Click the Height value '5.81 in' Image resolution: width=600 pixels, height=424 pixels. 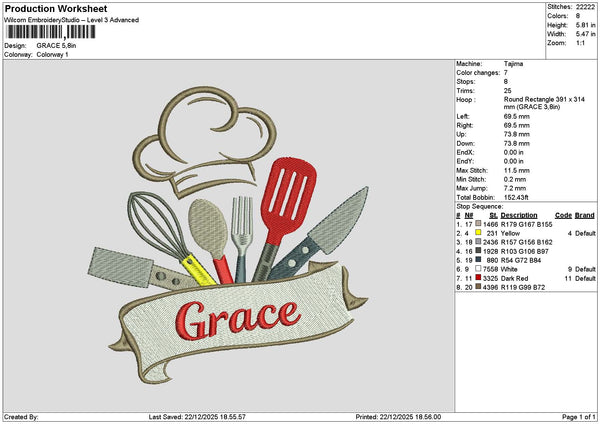(586, 25)
